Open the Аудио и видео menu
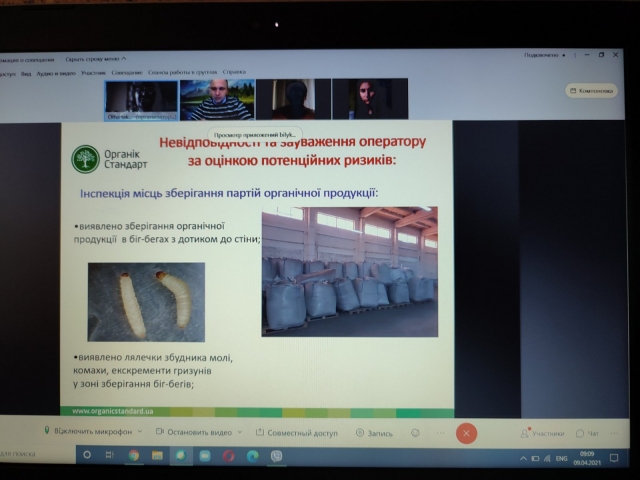Screen dimensions: 640x480 tap(56, 73)
